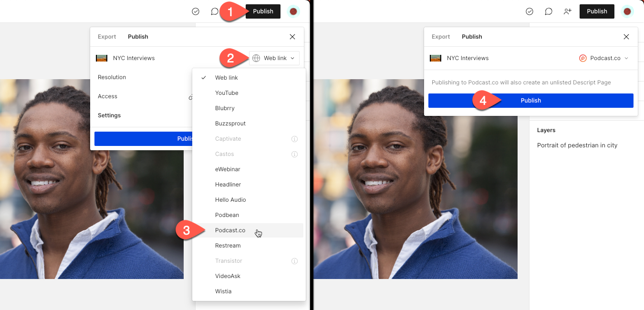644x310 pixels.
Task: Open comments icon in left window toolbar
Action: coord(215,11)
